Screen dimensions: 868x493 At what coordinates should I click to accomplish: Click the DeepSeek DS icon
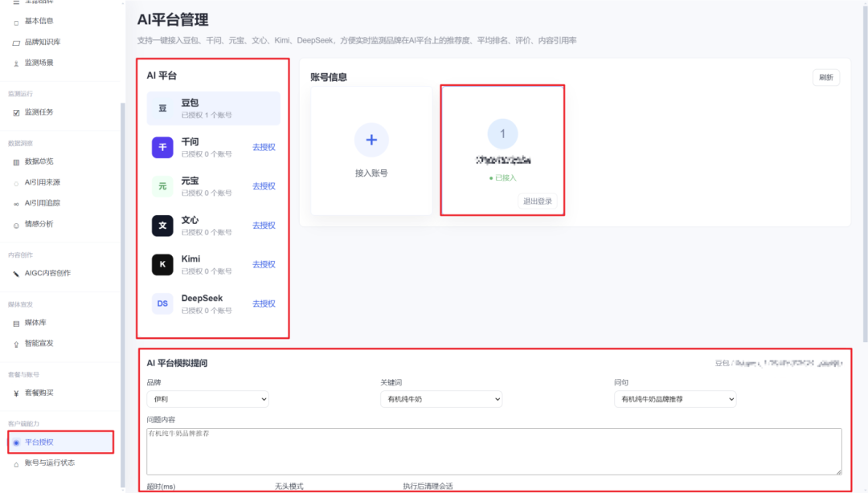(162, 304)
